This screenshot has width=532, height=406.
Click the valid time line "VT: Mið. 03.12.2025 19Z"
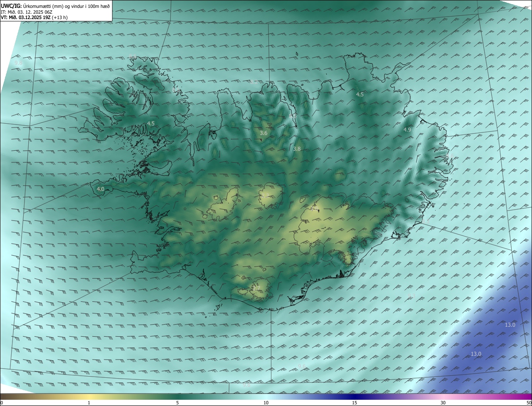pos(26,17)
